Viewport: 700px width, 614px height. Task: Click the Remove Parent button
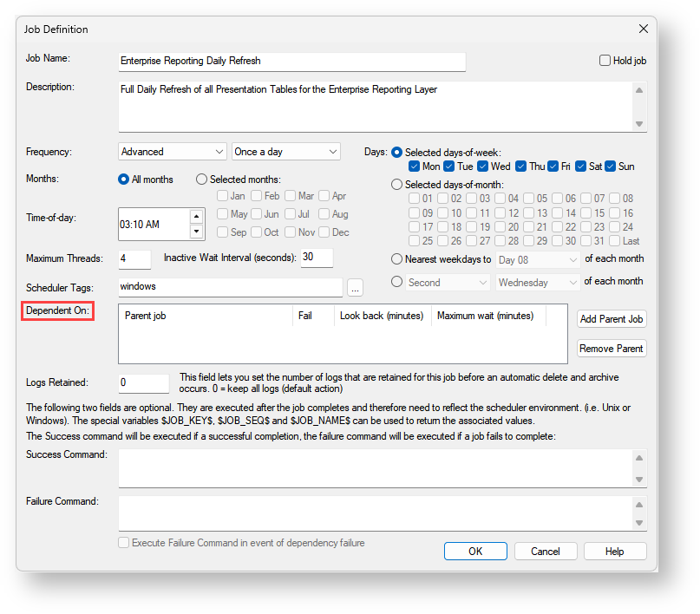click(x=612, y=349)
